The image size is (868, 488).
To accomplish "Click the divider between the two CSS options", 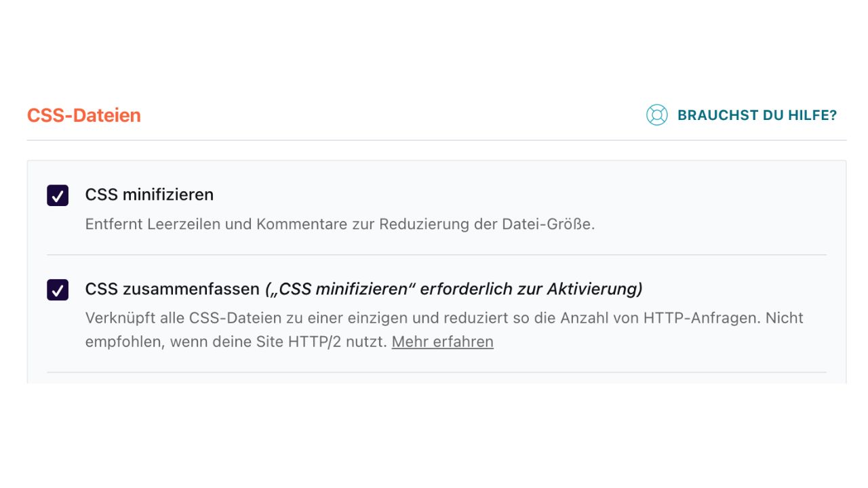I will coord(437,255).
